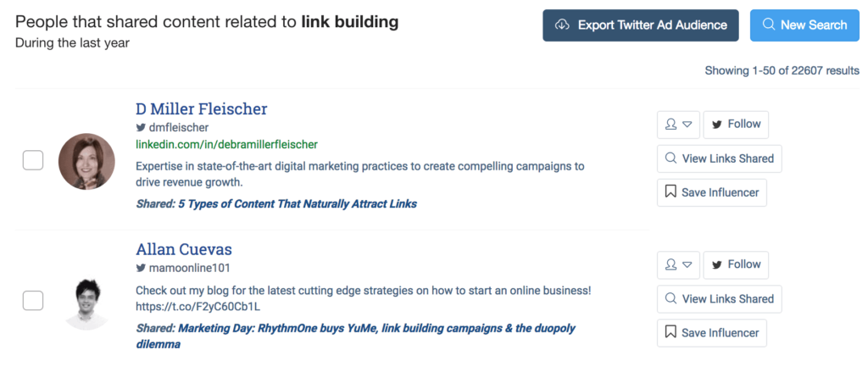Screen dimensions: 868x367
Task: Follow D Miller Fleischer on Twitter
Action: [x=735, y=124]
